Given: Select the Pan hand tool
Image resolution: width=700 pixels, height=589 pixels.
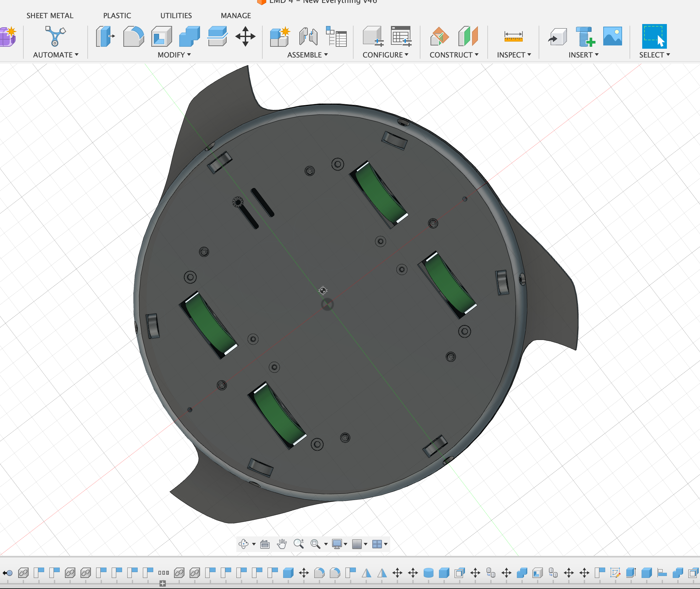Looking at the screenshot, I should coord(282,544).
